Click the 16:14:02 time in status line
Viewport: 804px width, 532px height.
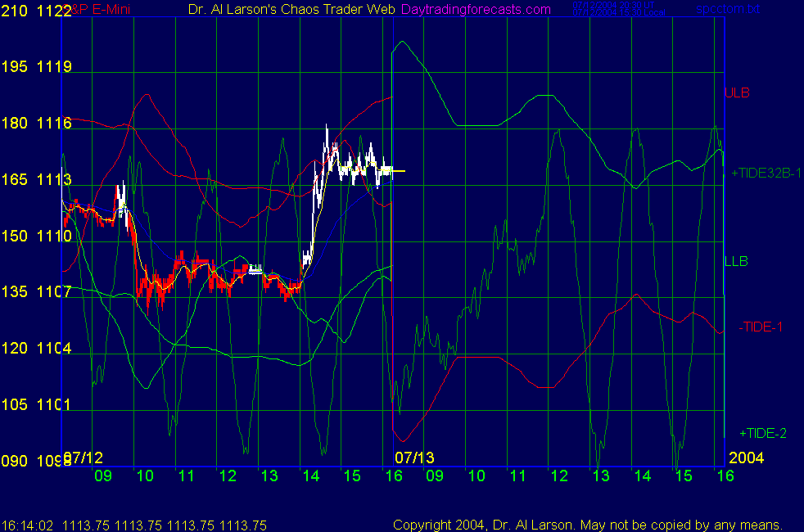[x=27, y=525]
